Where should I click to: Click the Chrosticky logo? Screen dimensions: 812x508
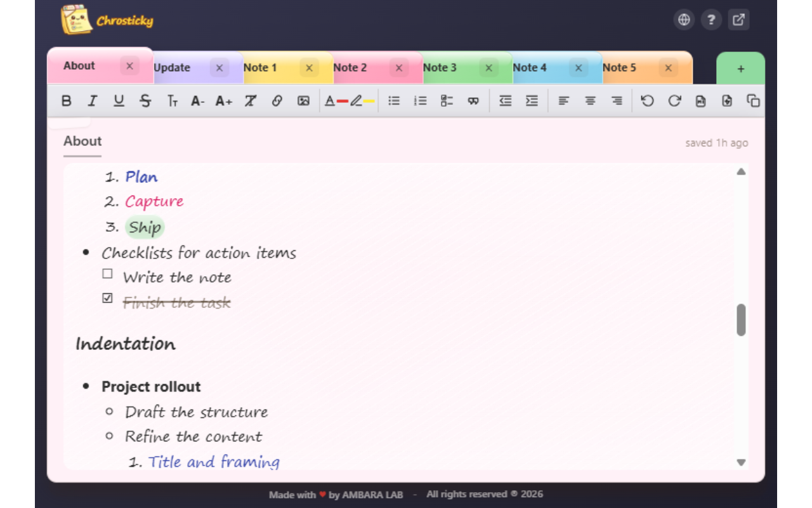click(x=107, y=20)
